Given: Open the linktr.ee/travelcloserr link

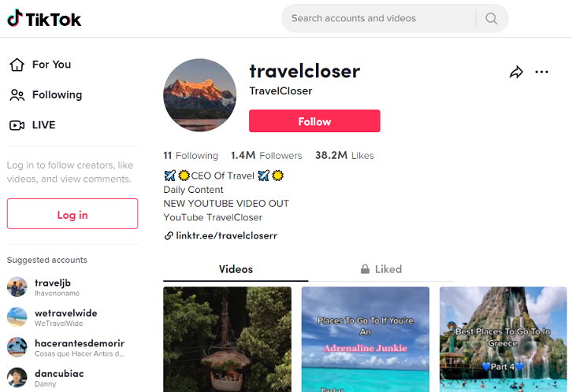Looking at the screenshot, I should click(227, 235).
